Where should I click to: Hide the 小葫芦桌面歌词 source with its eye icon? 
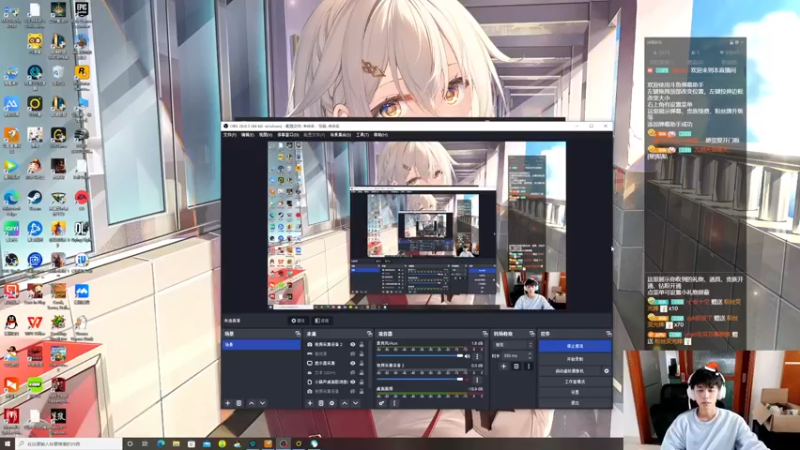(353, 382)
